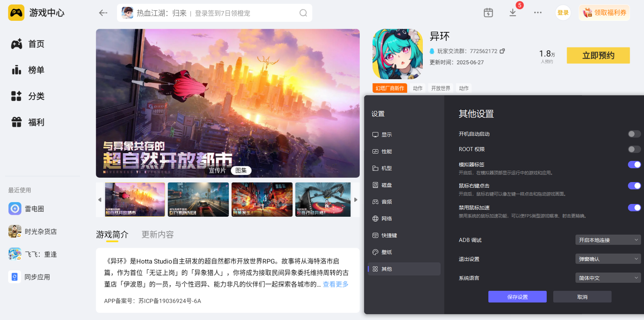Image resolution: width=644 pixels, height=320 pixels.
Task: Select the 超自然开放都市 screenshot thumbnail
Action: 135,200
